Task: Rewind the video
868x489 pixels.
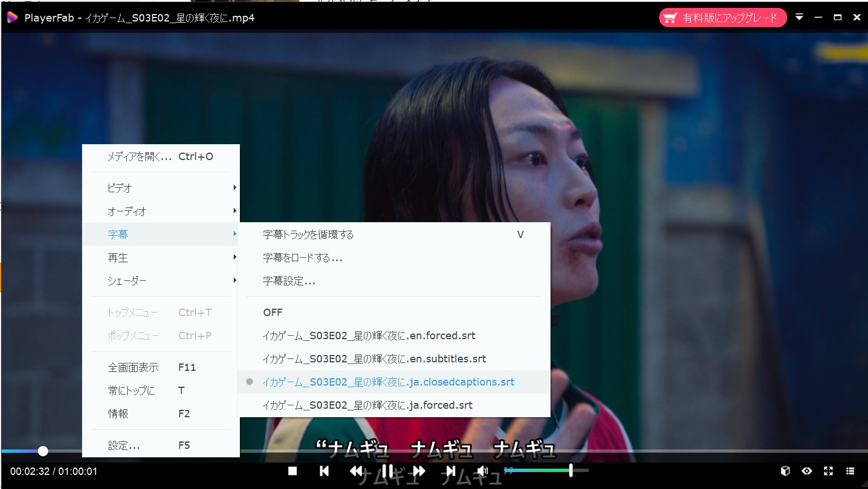Action: (356, 471)
